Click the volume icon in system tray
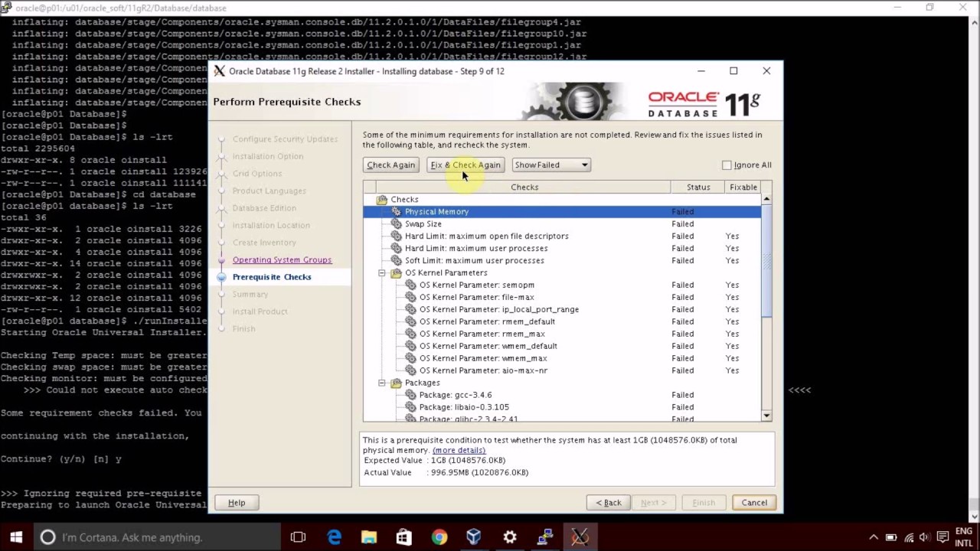This screenshot has height=551, width=980. pyautogui.click(x=925, y=537)
